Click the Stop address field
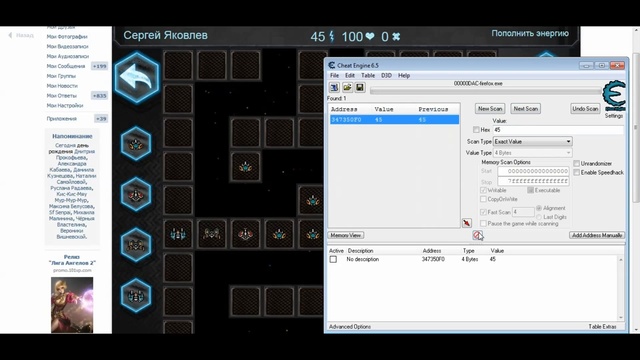The width and height of the screenshot is (640, 360). pyautogui.click(x=533, y=181)
